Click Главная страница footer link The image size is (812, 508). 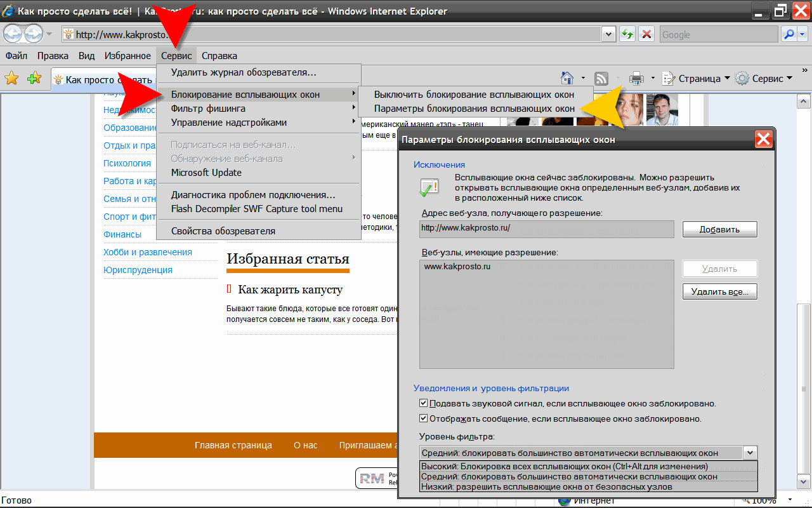pos(233,445)
